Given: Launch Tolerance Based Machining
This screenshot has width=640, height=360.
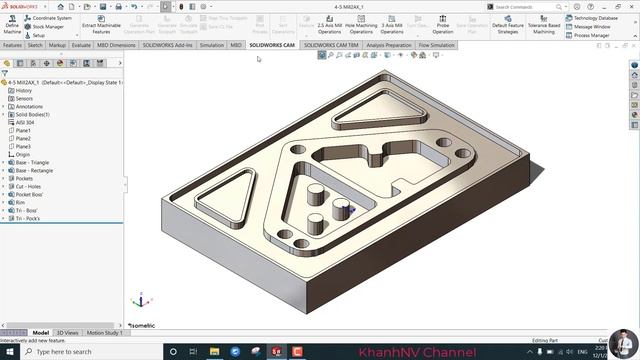Looking at the screenshot, I should 544,25.
